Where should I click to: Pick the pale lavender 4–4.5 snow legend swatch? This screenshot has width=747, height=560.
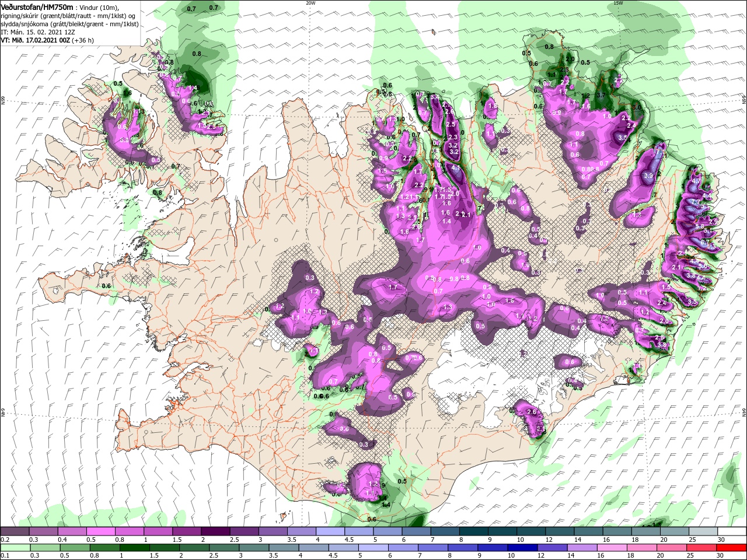(x=330, y=531)
